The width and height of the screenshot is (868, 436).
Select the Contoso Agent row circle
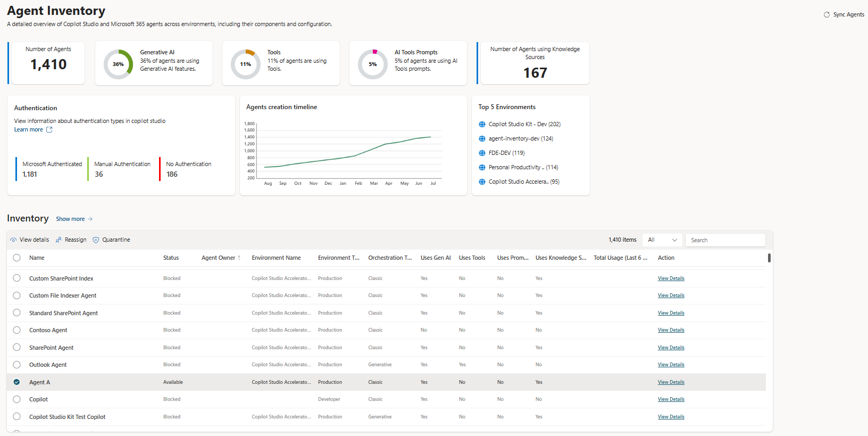[x=17, y=330]
